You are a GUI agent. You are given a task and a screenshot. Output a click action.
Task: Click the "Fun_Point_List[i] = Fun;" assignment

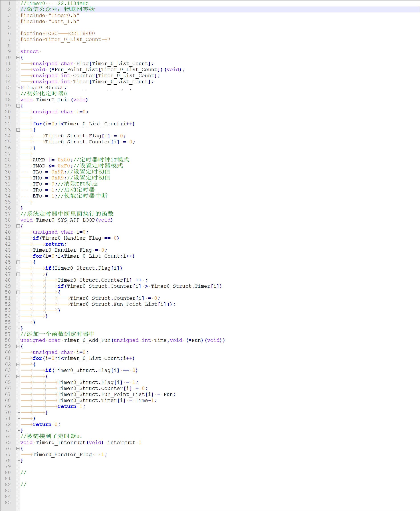(x=139, y=394)
